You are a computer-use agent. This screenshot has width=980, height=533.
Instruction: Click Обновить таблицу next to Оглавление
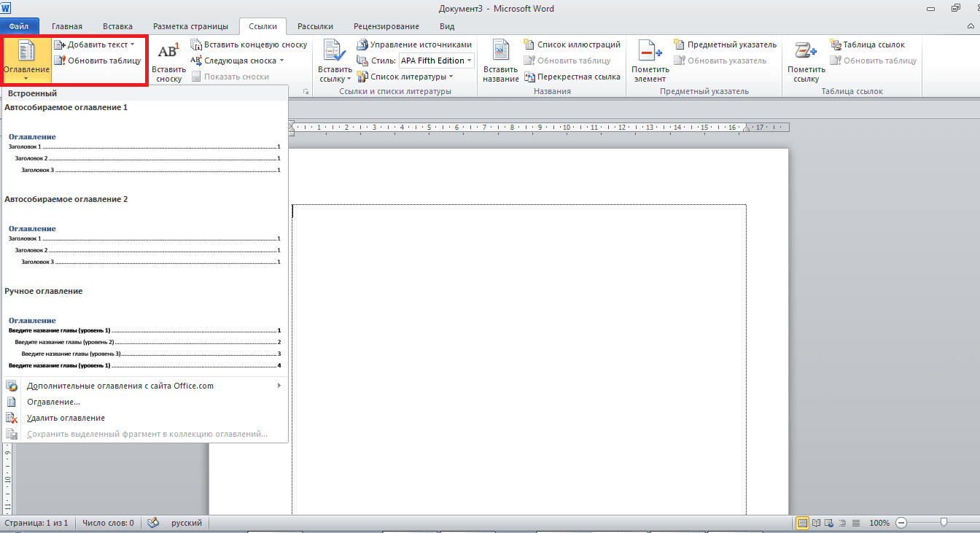tap(98, 61)
